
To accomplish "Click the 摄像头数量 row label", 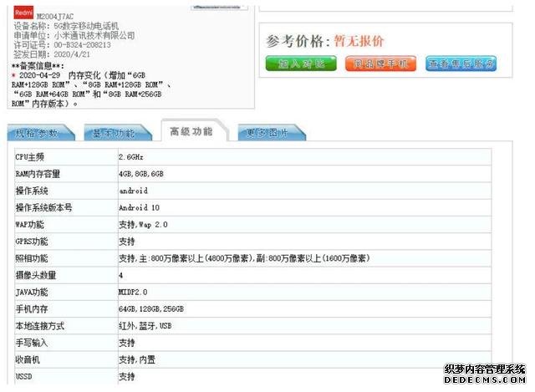I will (x=36, y=275).
